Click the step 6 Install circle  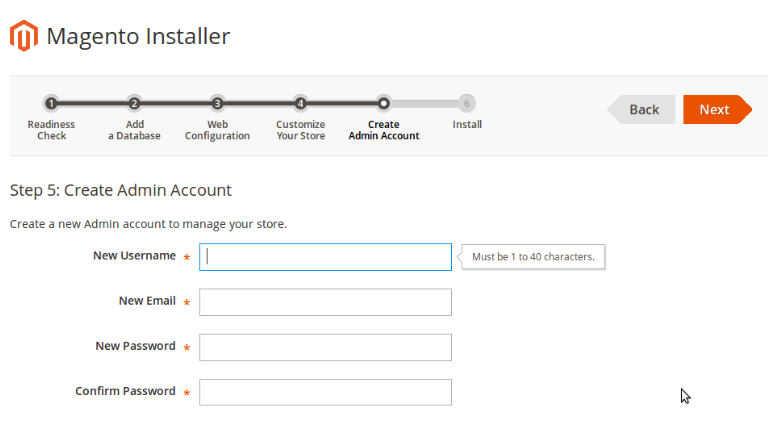coord(467,104)
